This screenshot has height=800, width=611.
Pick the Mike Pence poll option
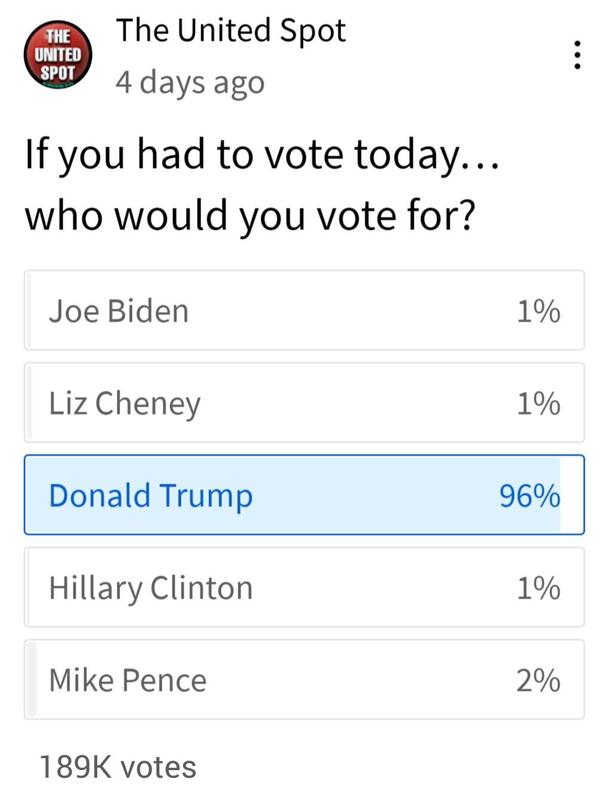[304, 680]
